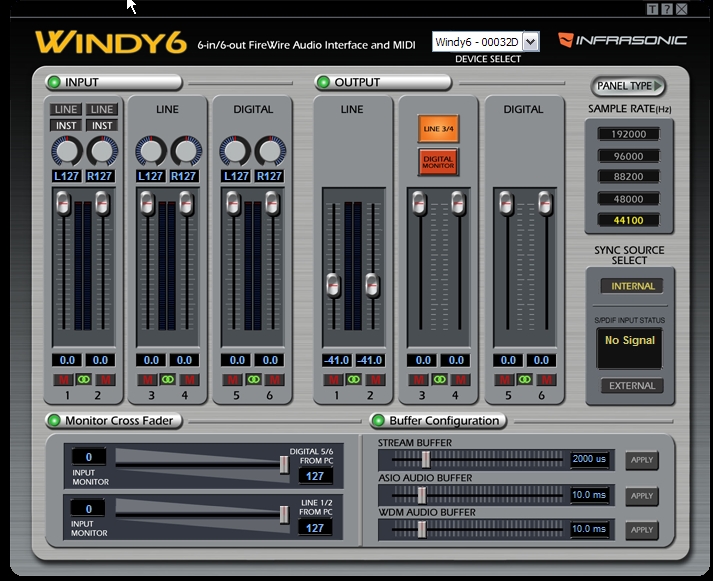Screen dimensions: 713x581
Task: Click the pan knob for digital input 6
Action: pyautogui.click(x=271, y=151)
